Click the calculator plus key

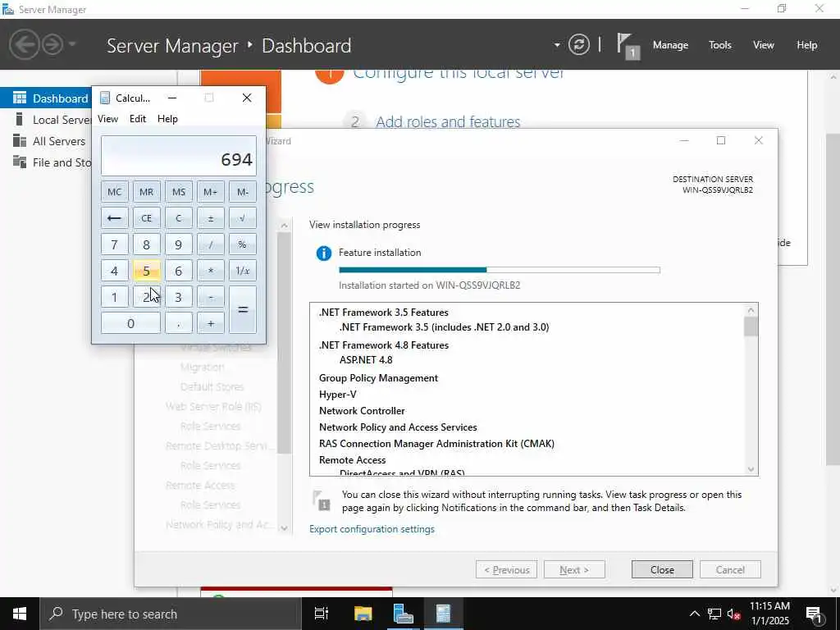(211, 323)
